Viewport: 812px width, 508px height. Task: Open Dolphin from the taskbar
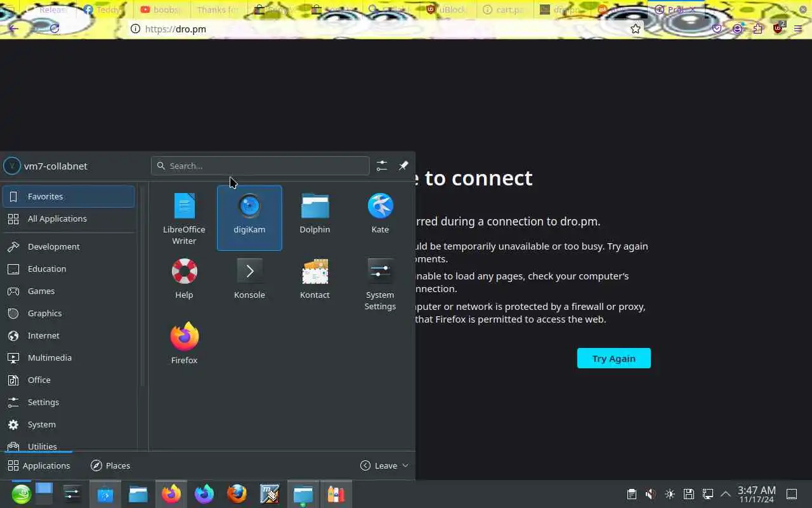tap(138, 494)
